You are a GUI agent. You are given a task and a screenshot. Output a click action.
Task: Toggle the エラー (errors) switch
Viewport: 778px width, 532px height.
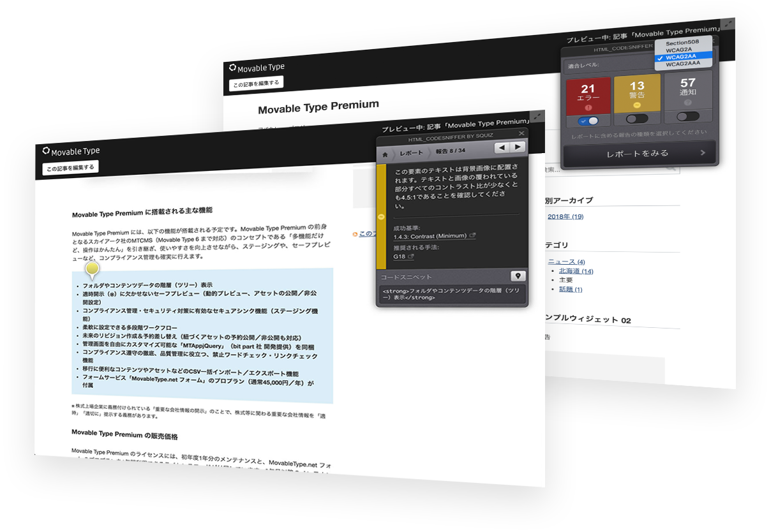[590, 121]
